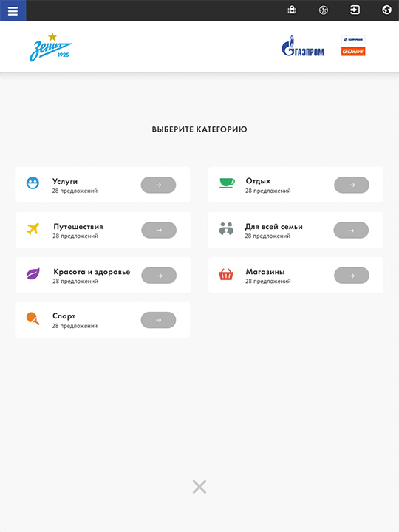Open the hamburger menu
399x532 pixels.
(x=13, y=10)
